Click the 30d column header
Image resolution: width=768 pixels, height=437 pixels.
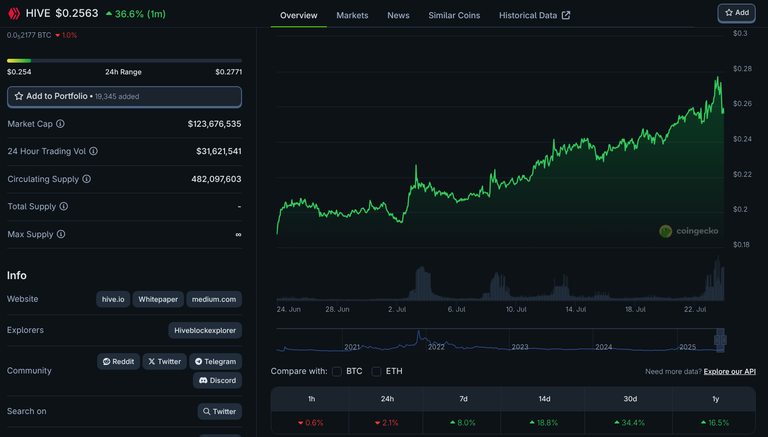630,399
